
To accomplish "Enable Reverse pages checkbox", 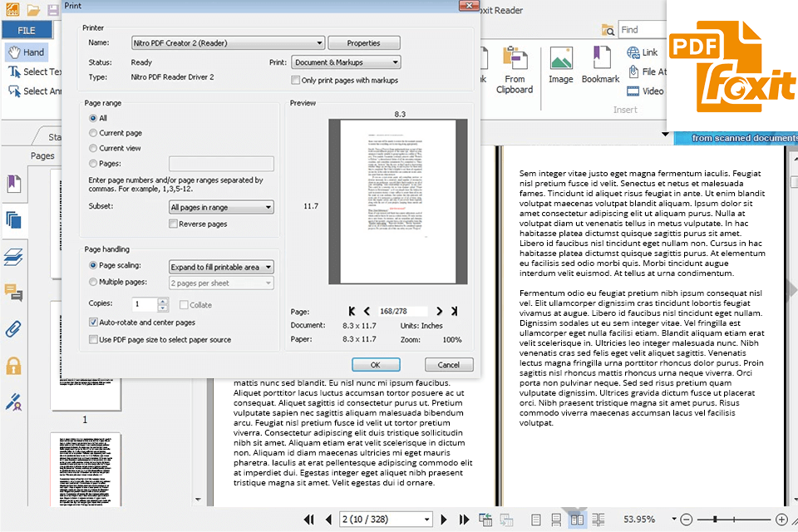I will pos(173,224).
